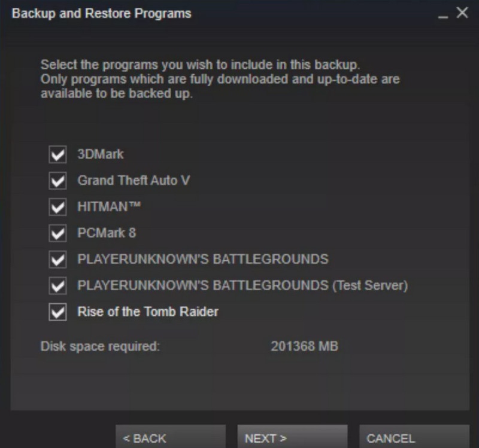This screenshot has width=479, height=448.
Task: Toggle the Rise of the Tomb Raider checkbox
Action: click(x=57, y=312)
